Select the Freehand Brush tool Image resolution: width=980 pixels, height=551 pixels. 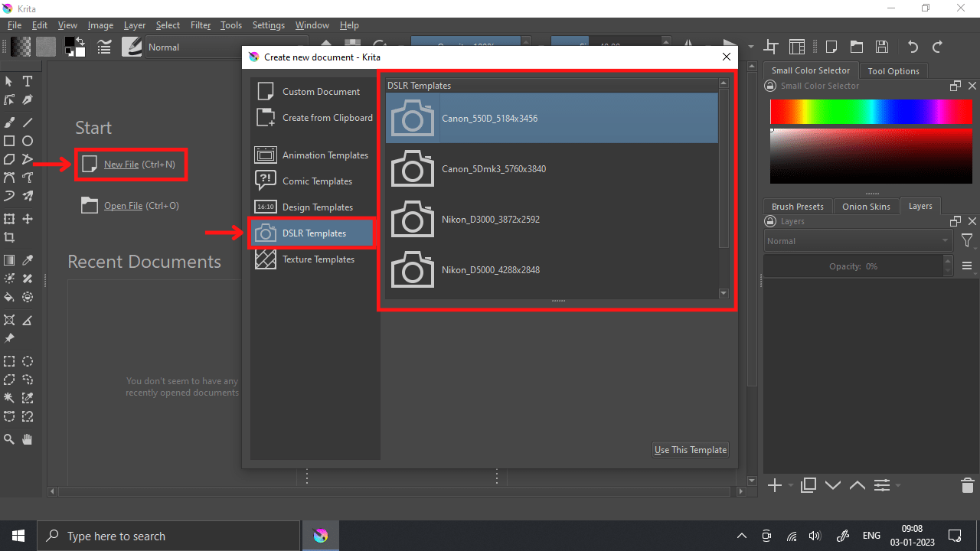point(9,122)
